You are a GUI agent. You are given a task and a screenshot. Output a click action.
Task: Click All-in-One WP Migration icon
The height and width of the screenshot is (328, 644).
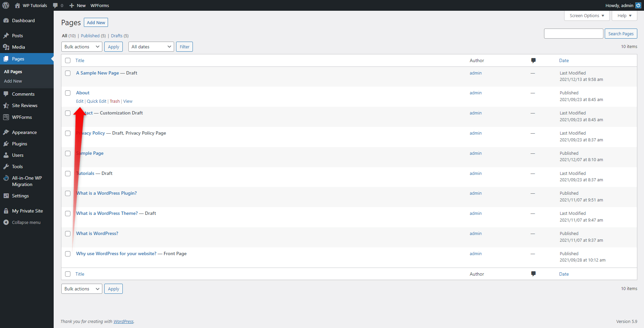tap(6, 178)
